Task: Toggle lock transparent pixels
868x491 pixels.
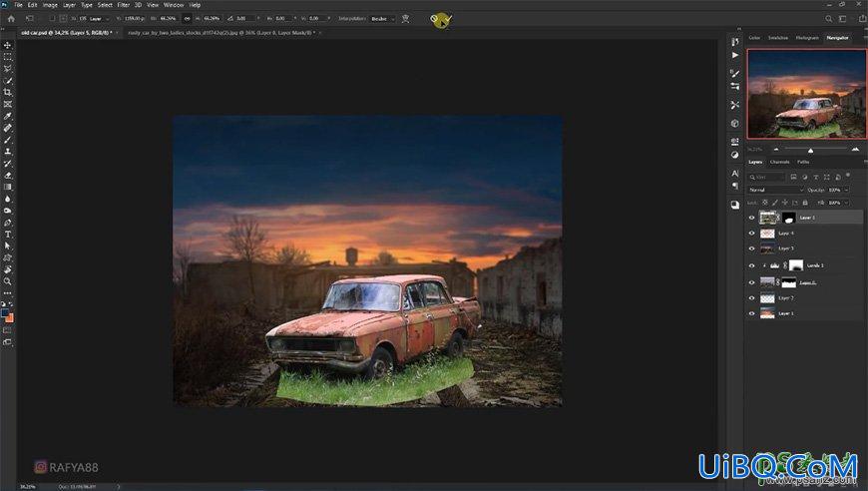Action: 765,203
